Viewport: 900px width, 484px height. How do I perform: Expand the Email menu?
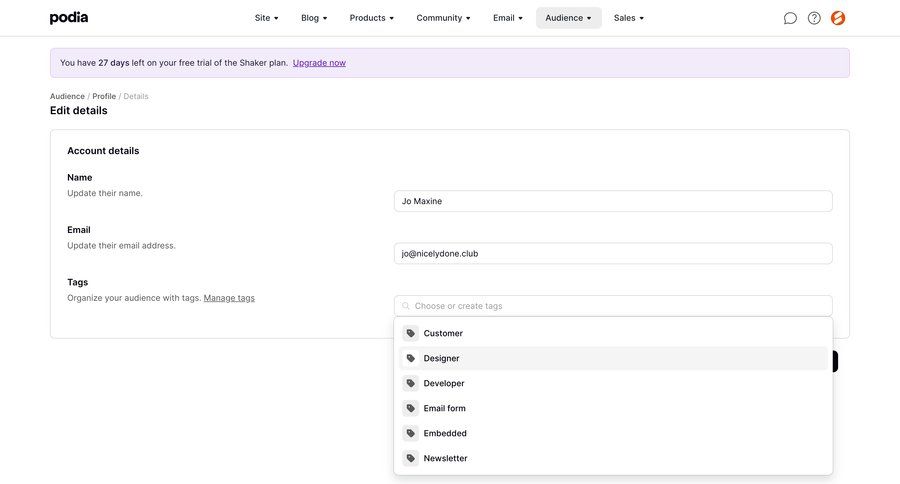point(507,18)
